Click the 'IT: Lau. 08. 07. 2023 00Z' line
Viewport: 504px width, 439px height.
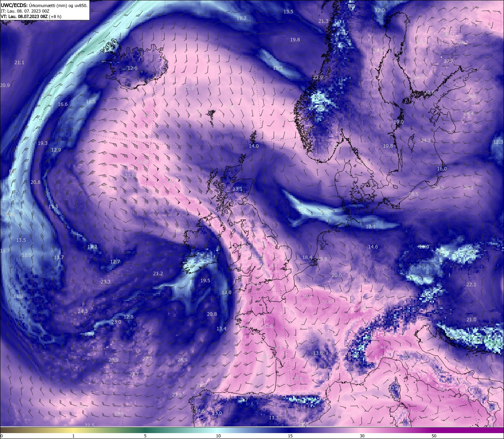coord(25,11)
